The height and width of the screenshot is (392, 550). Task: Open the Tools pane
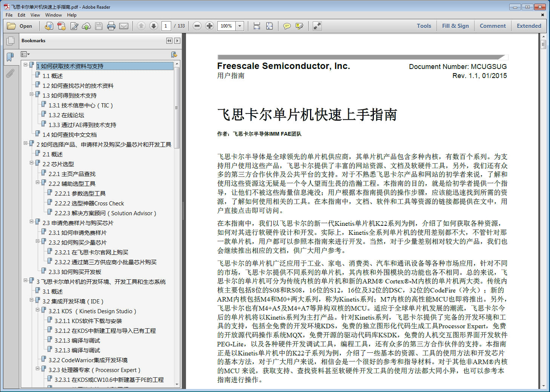pos(424,26)
